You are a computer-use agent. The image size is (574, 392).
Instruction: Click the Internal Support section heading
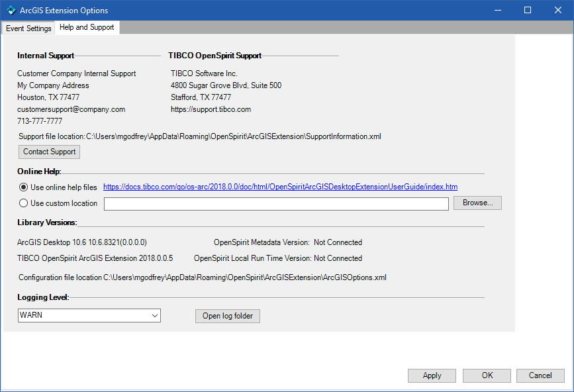(46, 56)
